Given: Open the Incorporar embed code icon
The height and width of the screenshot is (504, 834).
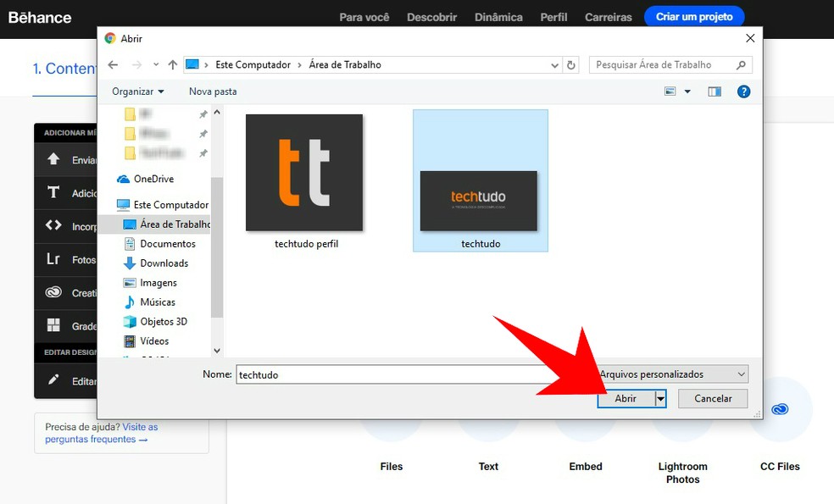Looking at the screenshot, I should 53,226.
